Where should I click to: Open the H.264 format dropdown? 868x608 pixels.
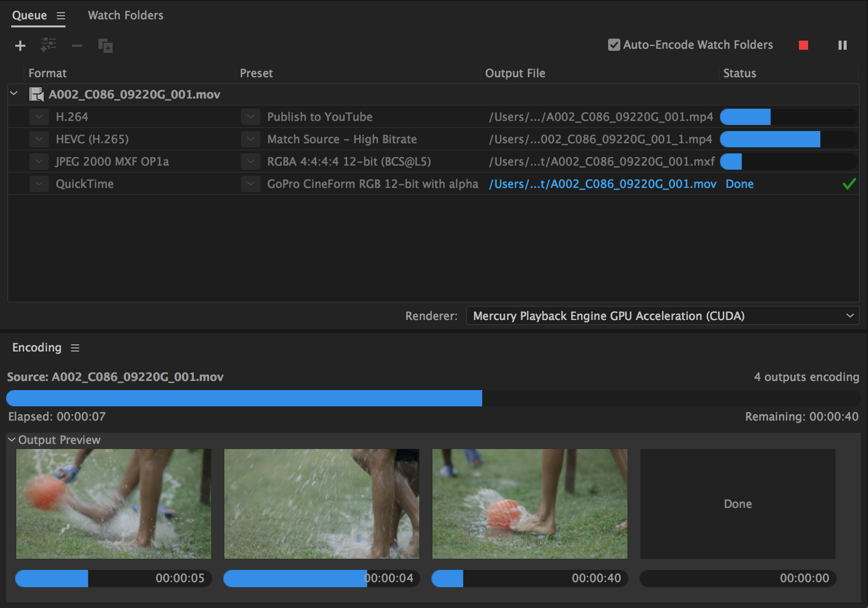[39, 117]
